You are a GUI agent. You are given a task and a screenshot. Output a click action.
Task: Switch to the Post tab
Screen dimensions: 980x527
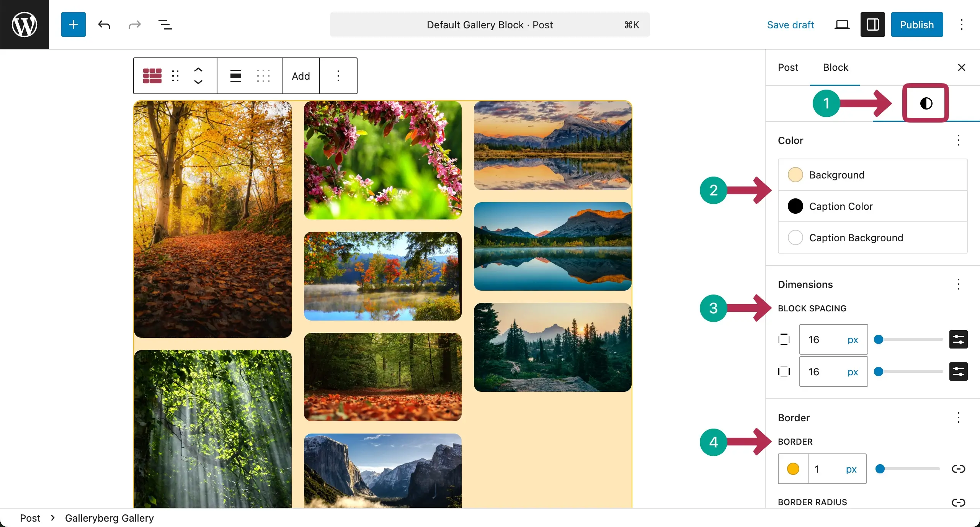point(788,67)
